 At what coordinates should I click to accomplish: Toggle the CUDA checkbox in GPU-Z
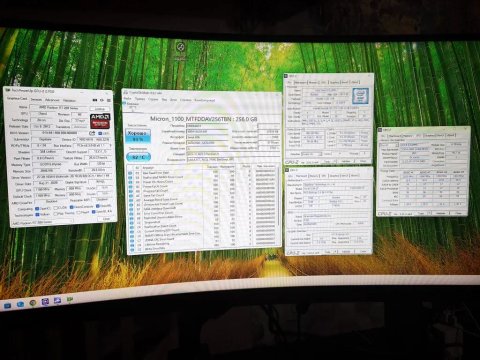coord(56,208)
